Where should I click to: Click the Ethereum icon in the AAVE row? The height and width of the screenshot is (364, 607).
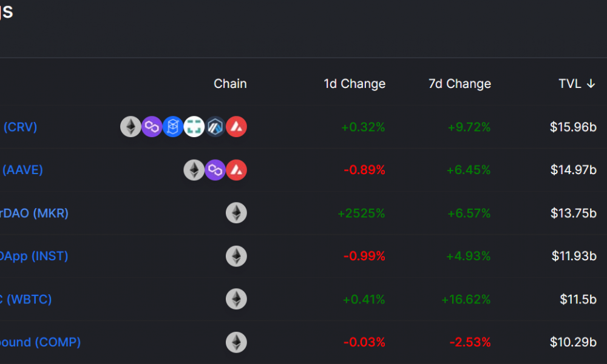click(x=194, y=170)
